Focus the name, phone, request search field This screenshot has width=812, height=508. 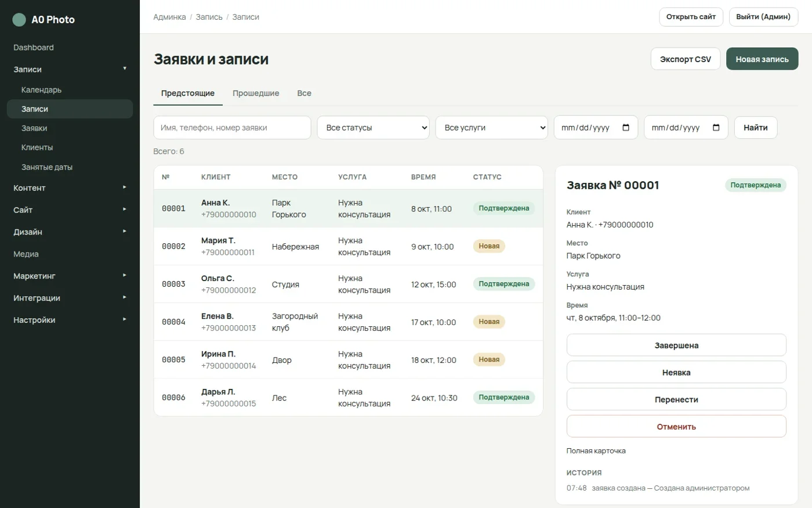coord(232,128)
